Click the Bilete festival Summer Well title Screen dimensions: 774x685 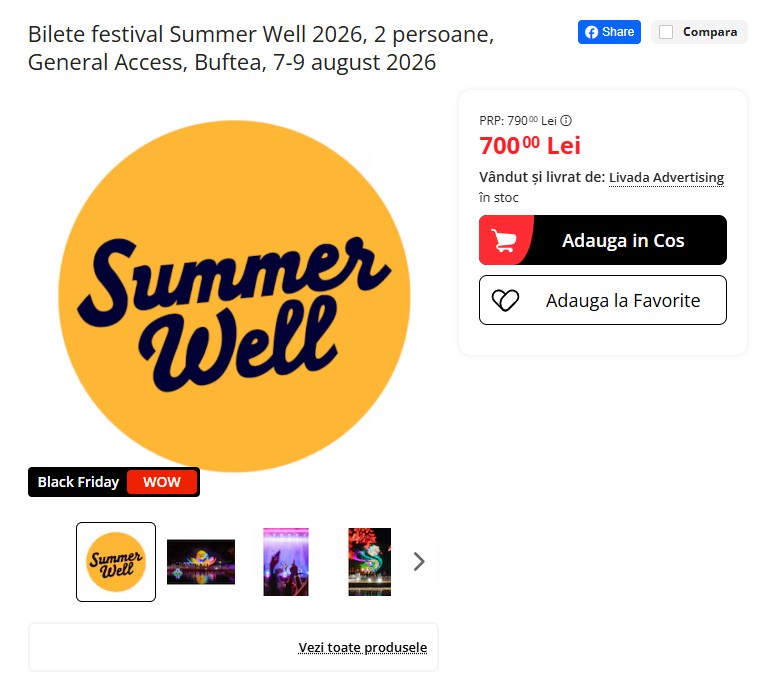point(261,48)
